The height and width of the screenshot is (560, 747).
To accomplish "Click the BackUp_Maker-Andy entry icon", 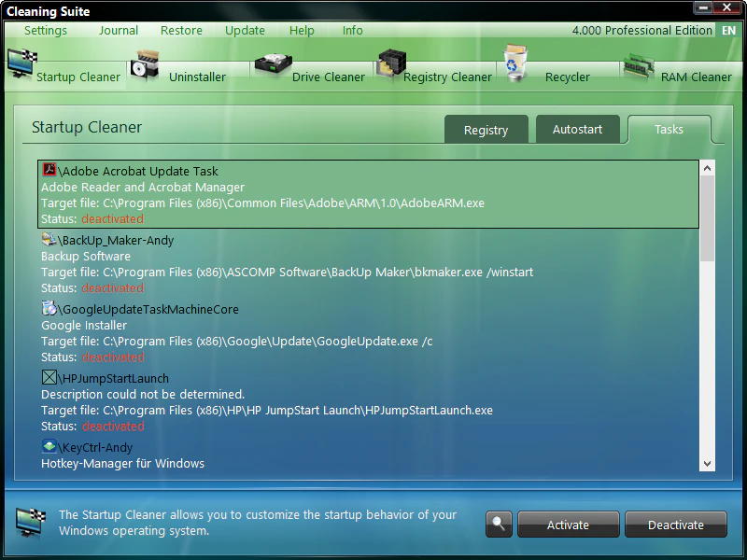I will click(49, 240).
